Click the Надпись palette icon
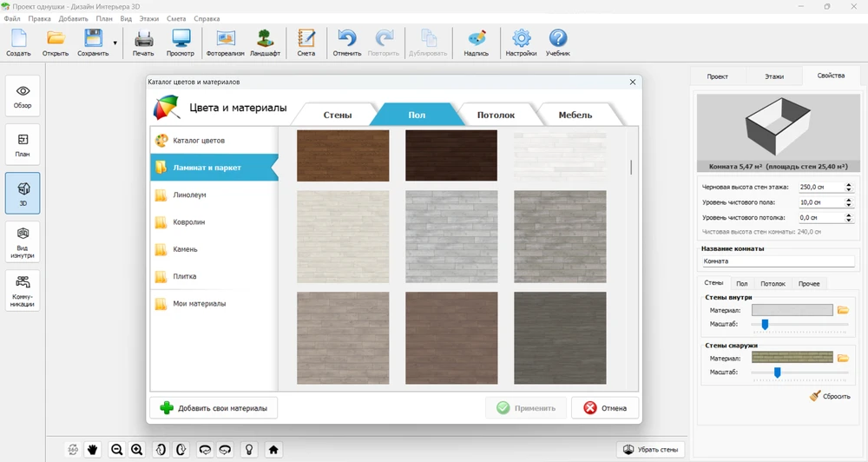This screenshot has width=868, height=462. click(x=476, y=41)
